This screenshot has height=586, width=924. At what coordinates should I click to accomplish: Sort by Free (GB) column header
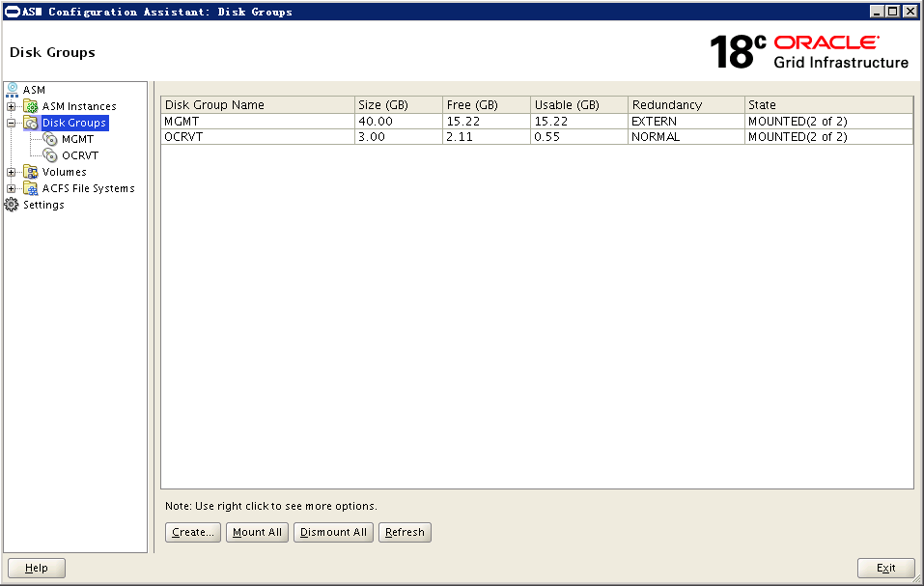coord(487,105)
